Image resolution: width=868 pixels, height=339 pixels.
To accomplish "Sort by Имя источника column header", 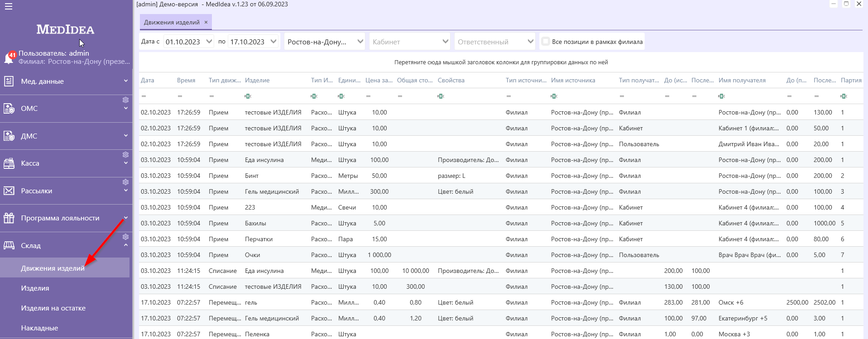I will click(x=573, y=80).
